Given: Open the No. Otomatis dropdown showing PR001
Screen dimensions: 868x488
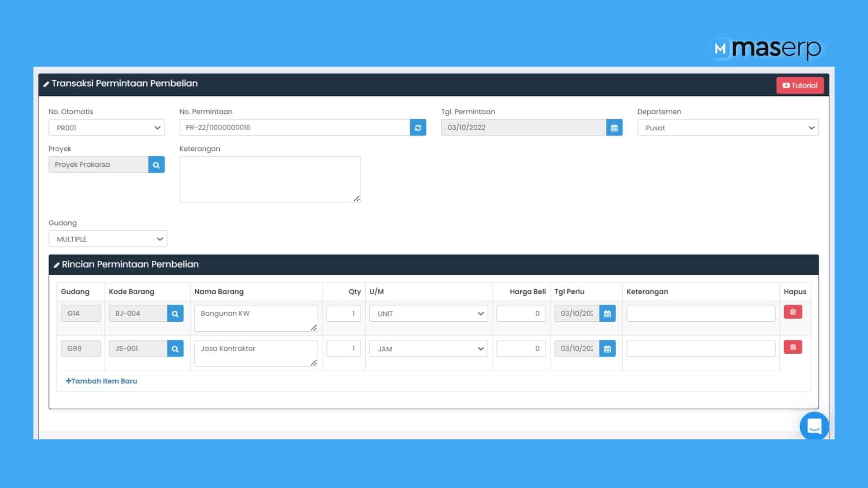Looking at the screenshot, I should [x=106, y=127].
